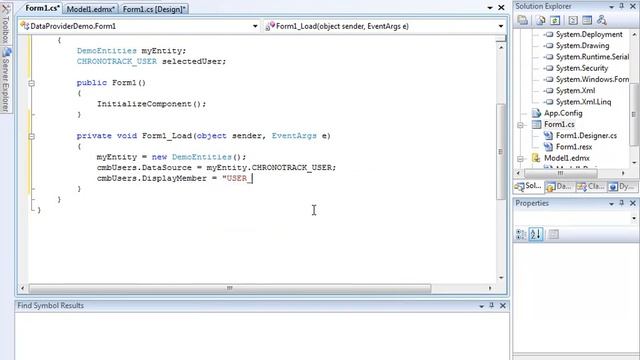
Task: Switch to the Class View bottom tab
Action: tap(590, 187)
